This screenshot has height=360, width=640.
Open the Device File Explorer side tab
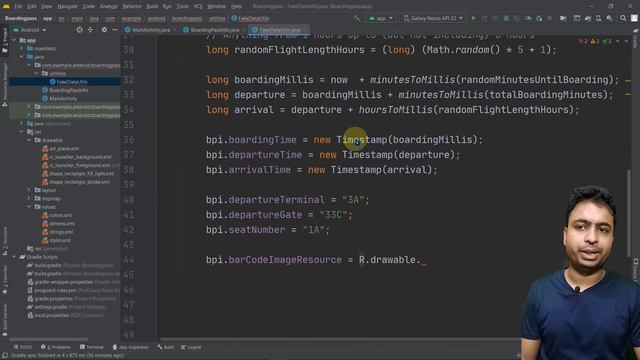(x=636, y=270)
